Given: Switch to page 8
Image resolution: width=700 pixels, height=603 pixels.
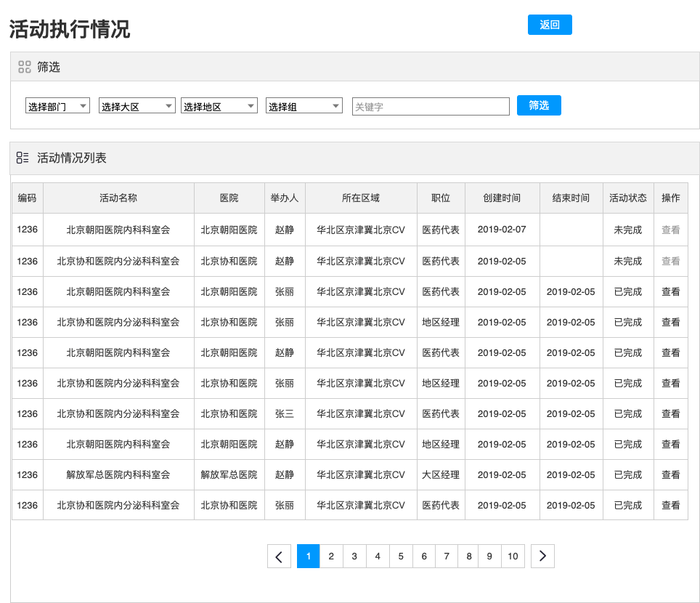Looking at the screenshot, I should pyautogui.click(x=469, y=556).
